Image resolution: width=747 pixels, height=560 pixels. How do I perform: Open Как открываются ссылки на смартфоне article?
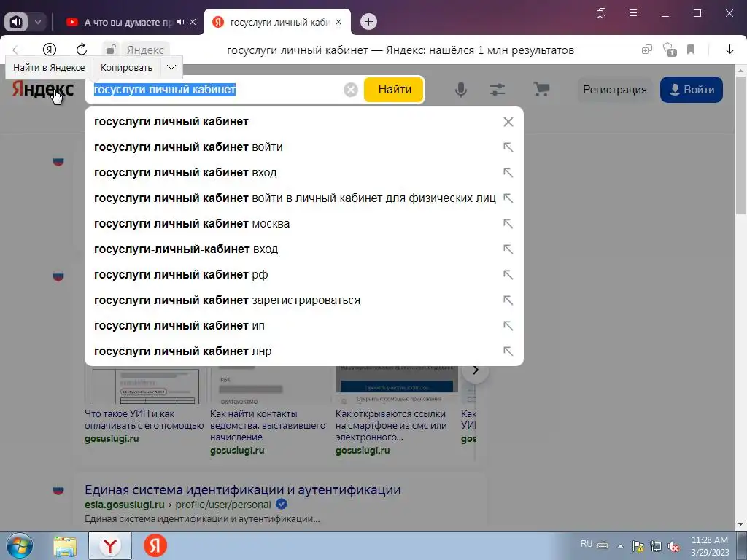(x=391, y=425)
